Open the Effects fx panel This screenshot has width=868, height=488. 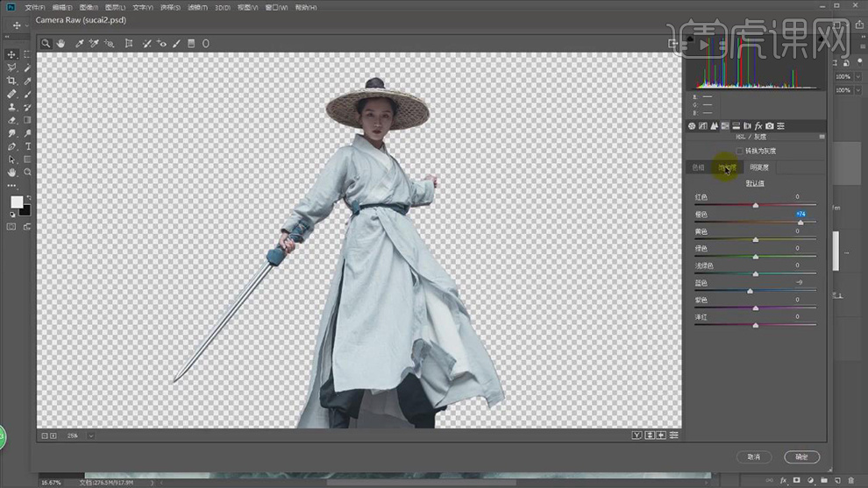(x=758, y=126)
